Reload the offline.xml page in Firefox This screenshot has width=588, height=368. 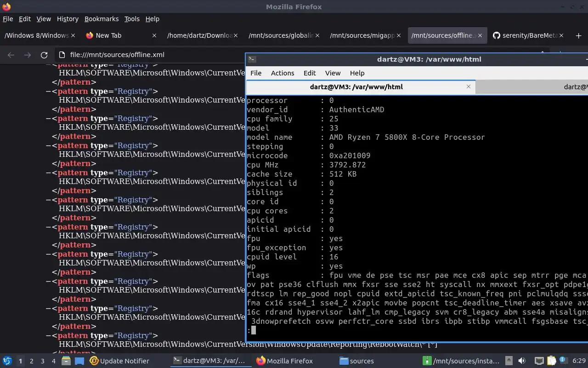coord(44,55)
